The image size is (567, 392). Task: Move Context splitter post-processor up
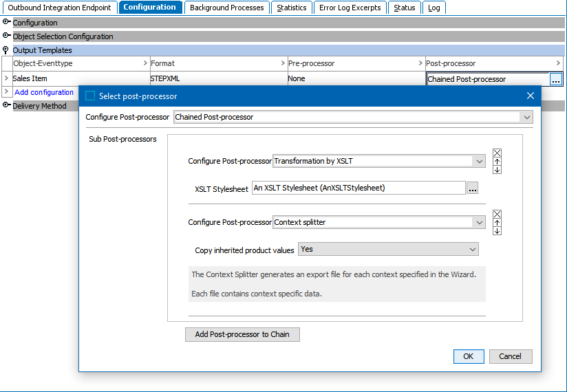point(498,223)
